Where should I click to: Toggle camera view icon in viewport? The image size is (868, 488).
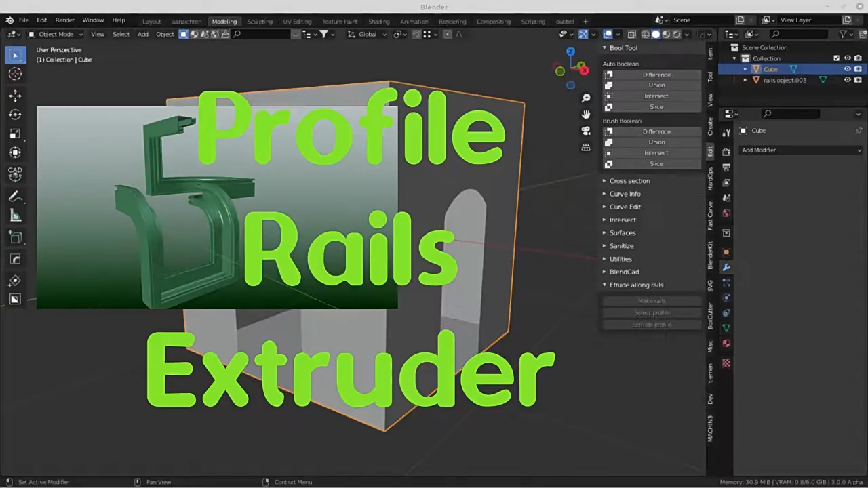coord(586,131)
